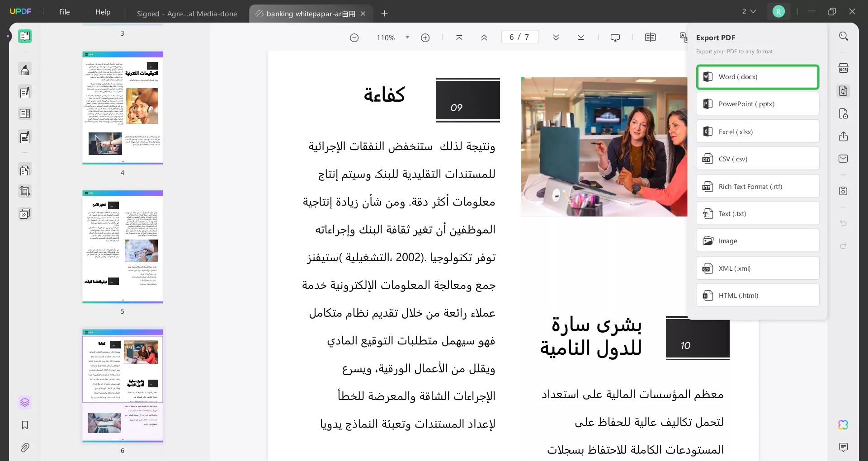Zoom in with the plus button

point(425,38)
